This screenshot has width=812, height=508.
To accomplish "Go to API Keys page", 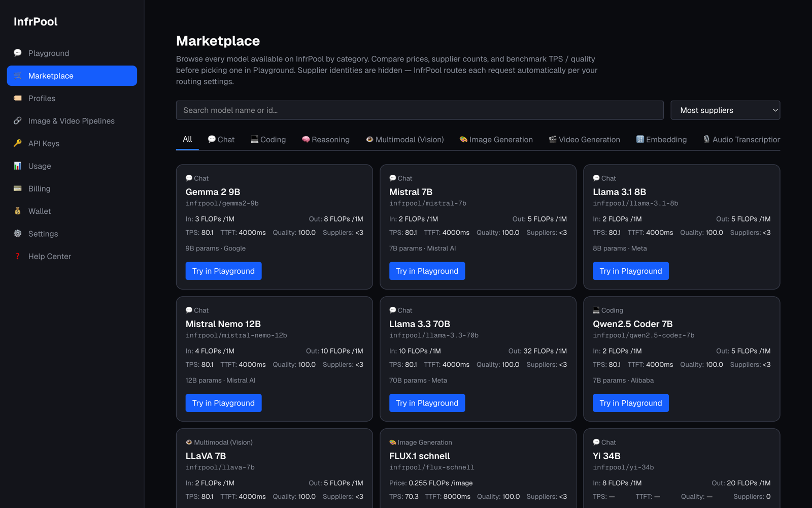I will pos(72,143).
